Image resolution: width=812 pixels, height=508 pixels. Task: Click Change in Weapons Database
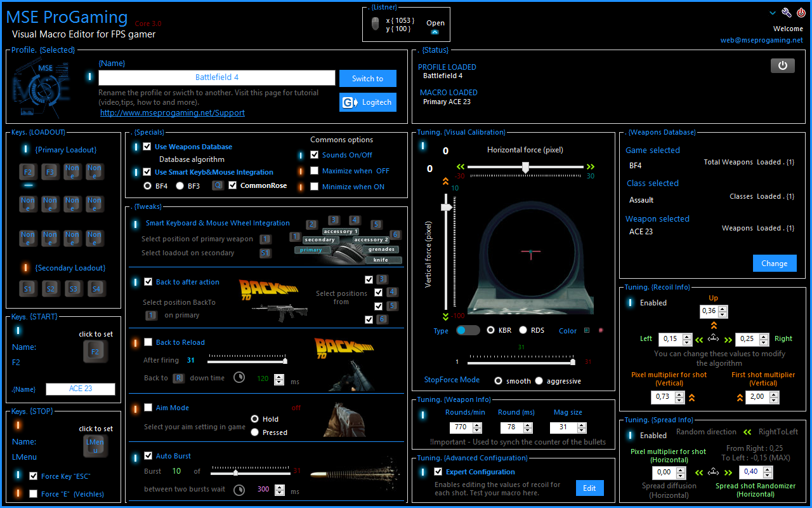click(775, 264)
